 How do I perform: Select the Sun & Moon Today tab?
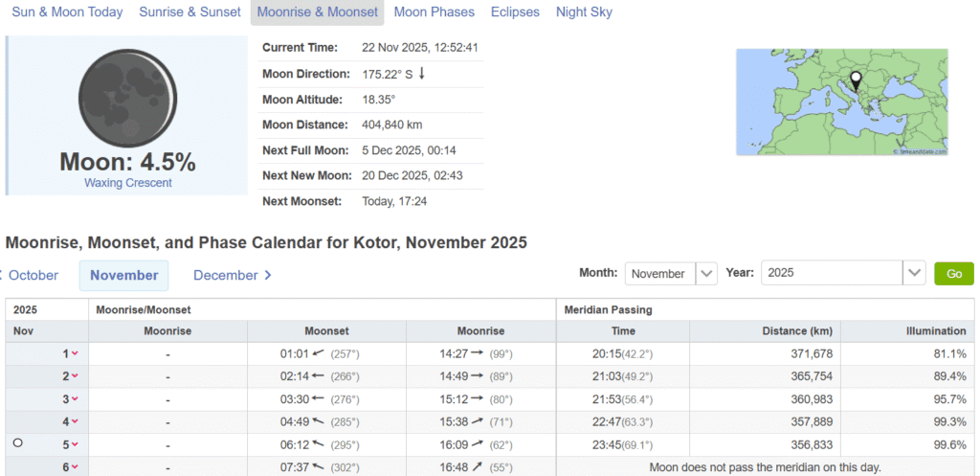pyautogui.click(x=67, y=12)
